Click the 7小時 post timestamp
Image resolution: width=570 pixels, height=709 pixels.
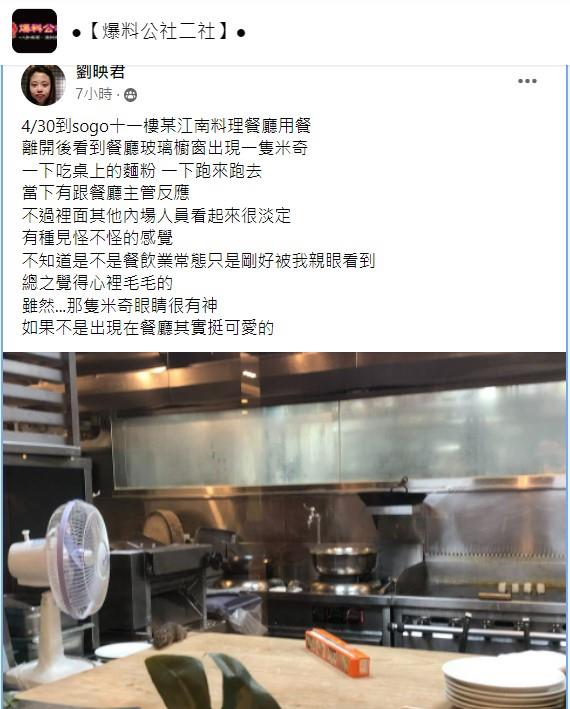coord(94,94)
